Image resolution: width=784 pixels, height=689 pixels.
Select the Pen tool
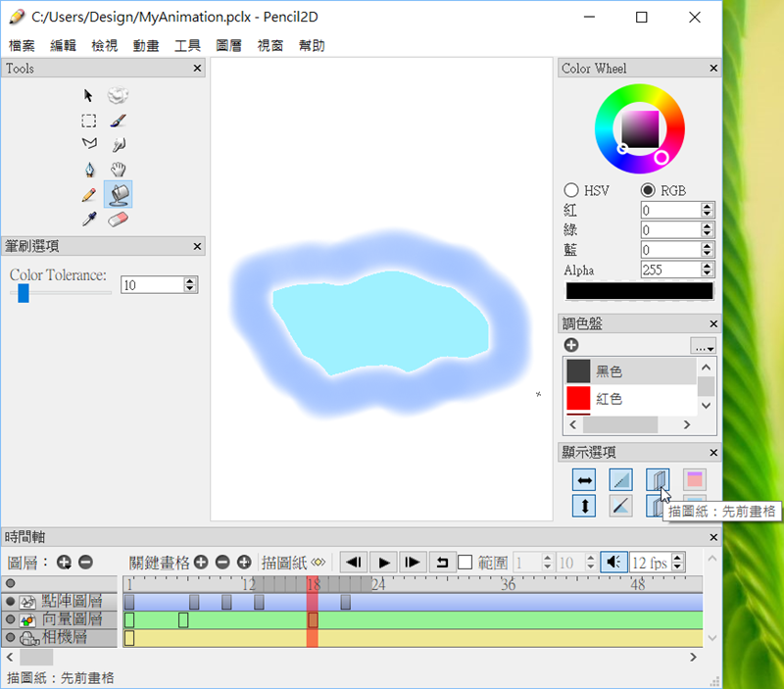click(x=89, y=170)
